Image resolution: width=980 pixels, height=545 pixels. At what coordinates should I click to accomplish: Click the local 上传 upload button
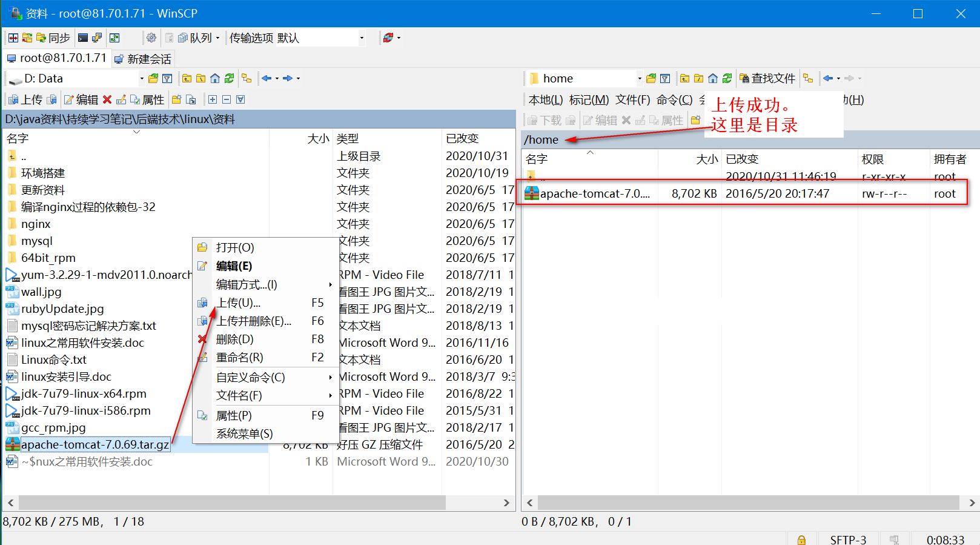pos(26,99)
